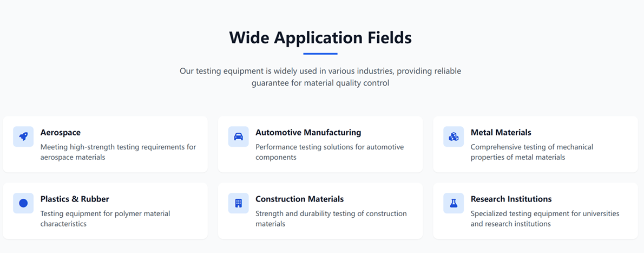The height and width of the screenshot is (253, 644).
Task: Click the automotive components description text
Action: point(330,152)
